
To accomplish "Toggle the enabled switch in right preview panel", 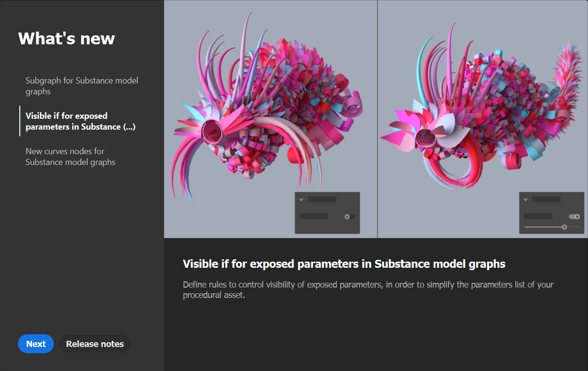I will tap(574, 216).
